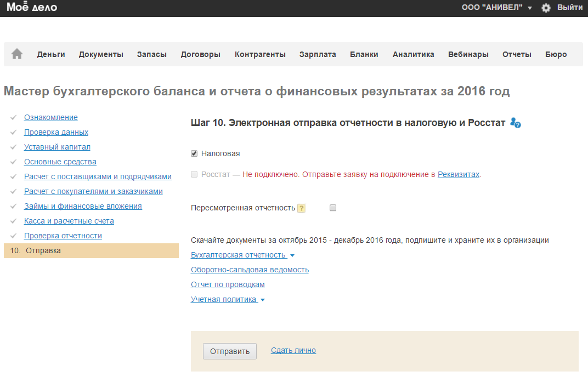Open the Отчет по проводкам link
Screen dimensions: 588x377
point(228,285)
